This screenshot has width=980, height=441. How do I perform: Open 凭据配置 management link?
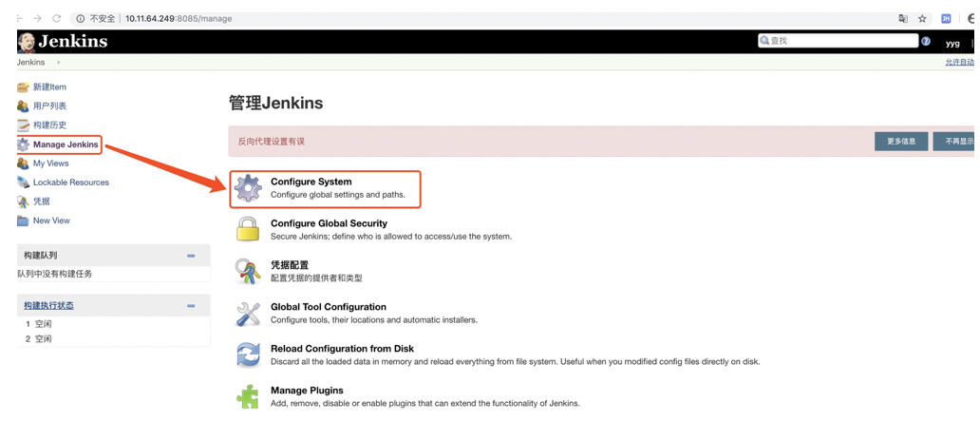[x=290, y=264]
